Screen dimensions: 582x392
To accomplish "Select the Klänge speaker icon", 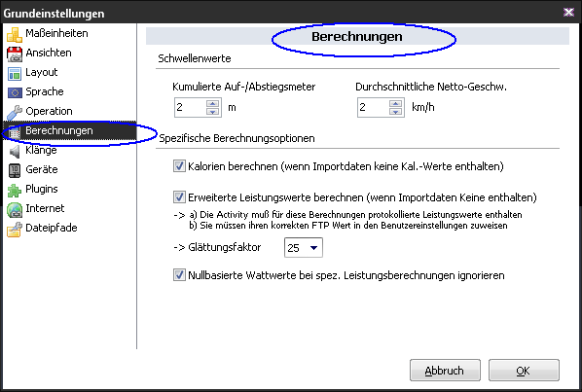I will (x=15, y=151).
